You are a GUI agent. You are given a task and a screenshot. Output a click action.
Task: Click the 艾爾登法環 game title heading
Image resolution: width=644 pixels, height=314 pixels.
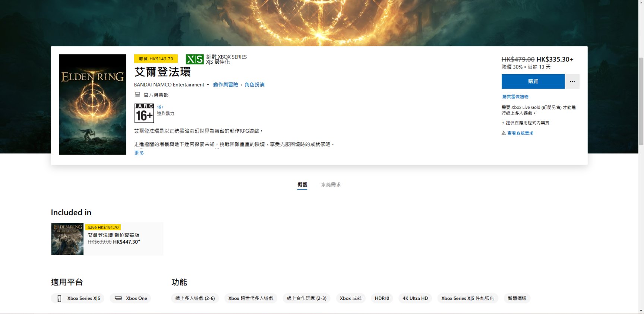point(162,72)
